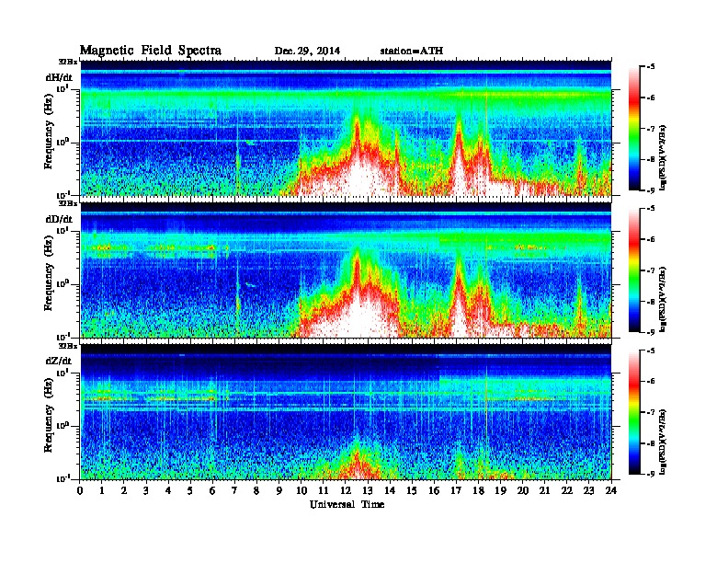
Task: Click hour 1 on the Universal Time axis
Action: pos(103,490)
